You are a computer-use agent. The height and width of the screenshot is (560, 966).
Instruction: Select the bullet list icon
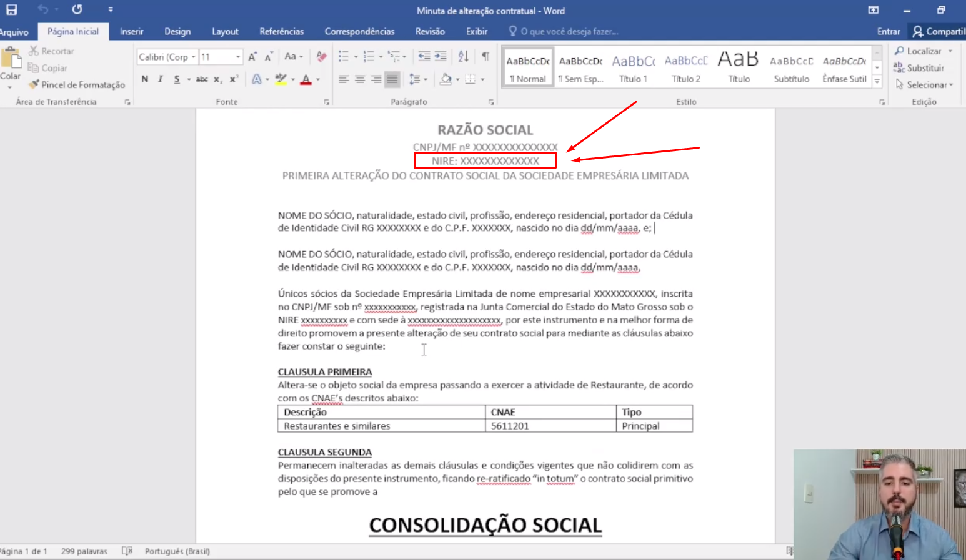pyautogui.click(x=344, y=57)
